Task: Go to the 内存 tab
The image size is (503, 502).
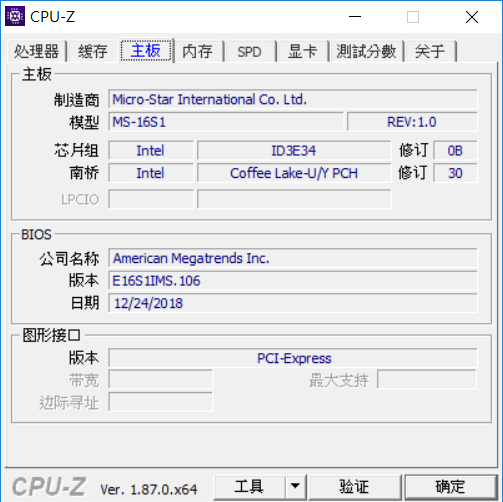Action: (198, 51)
